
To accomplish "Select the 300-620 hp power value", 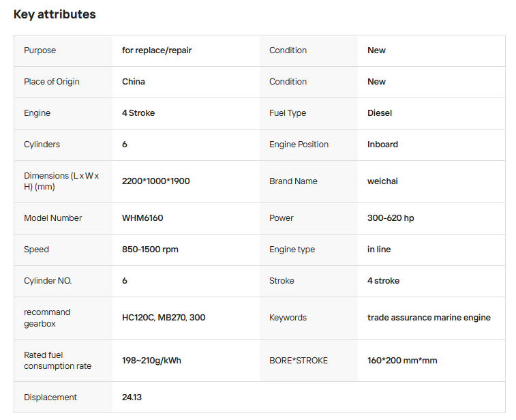I will tap(391, 218).
